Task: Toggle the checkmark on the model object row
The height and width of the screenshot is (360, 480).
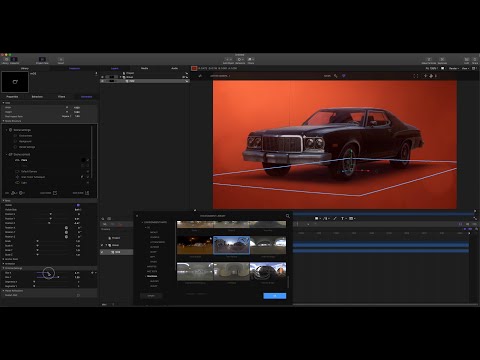Action: 88,160
